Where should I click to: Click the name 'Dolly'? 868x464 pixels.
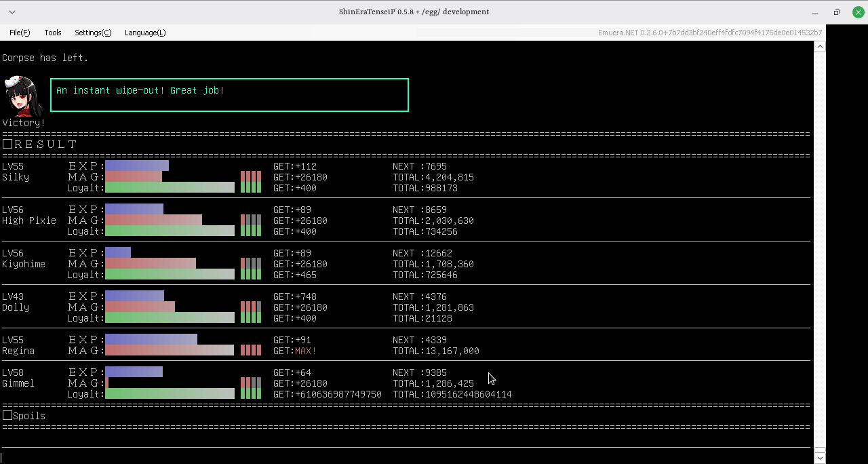(x=16, y=307)
